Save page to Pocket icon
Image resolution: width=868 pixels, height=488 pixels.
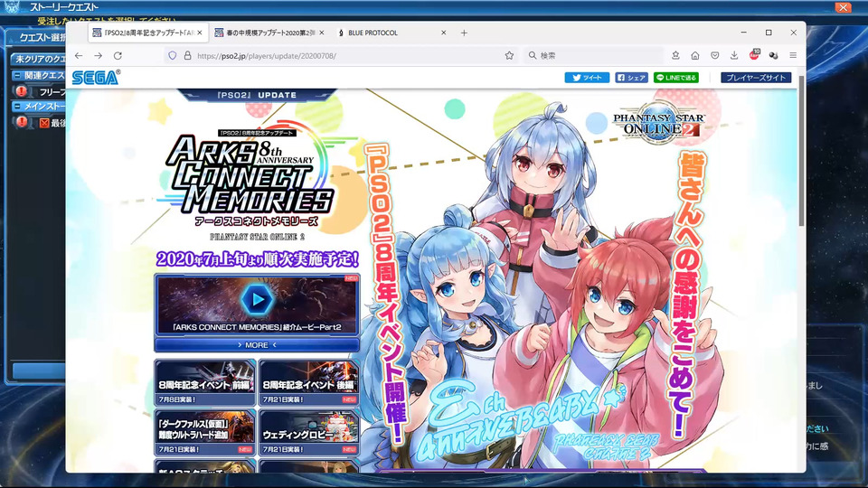pyautogui.click(x=714, y=55)
